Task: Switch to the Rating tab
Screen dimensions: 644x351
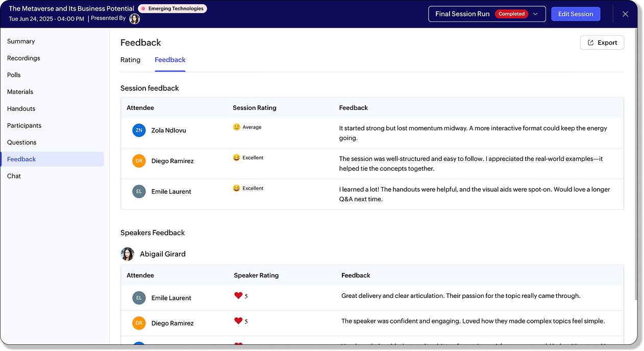Action: coord(130,60)
